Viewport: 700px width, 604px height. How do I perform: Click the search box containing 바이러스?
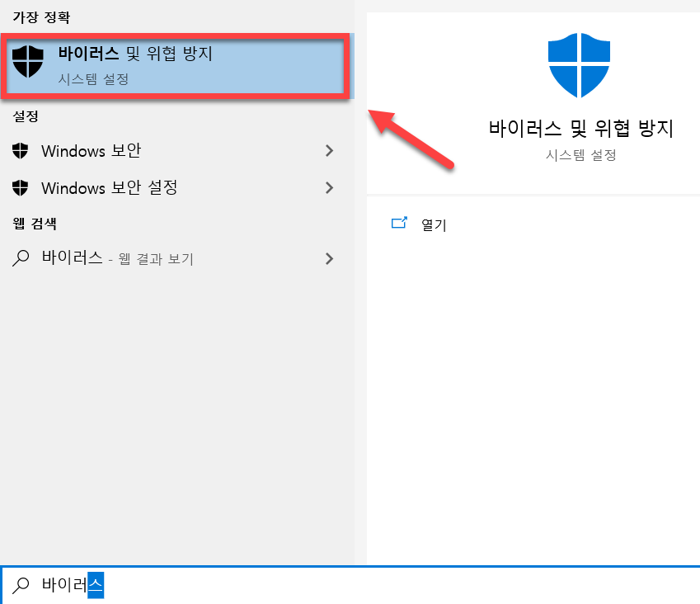pos(350,585)
